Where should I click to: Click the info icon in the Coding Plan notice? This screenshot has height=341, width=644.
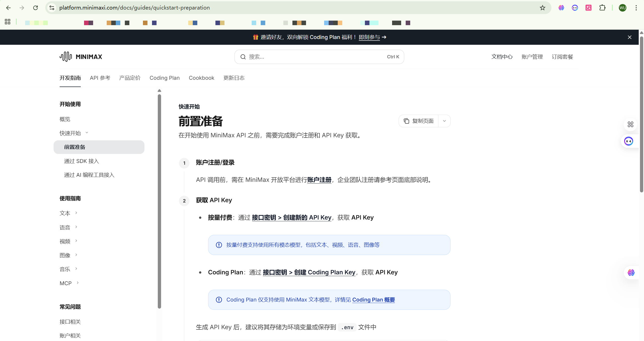pyautogui.click(x=219, y=300)
